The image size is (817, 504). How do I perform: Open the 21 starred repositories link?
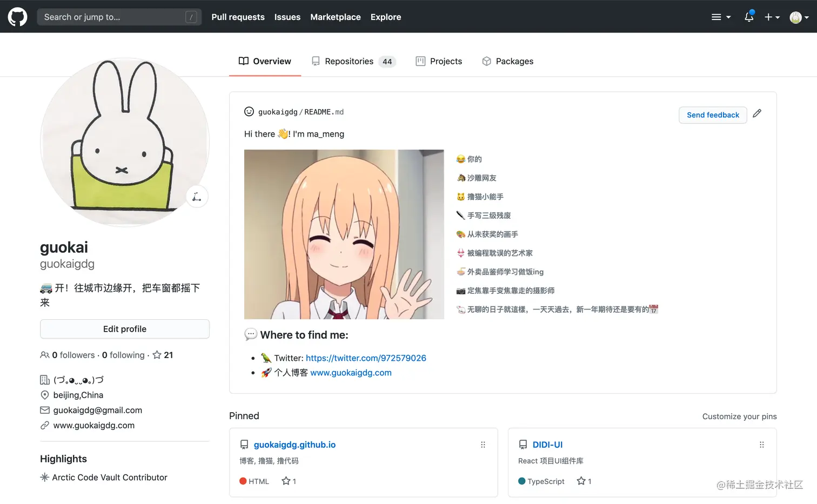click(163, 355)
